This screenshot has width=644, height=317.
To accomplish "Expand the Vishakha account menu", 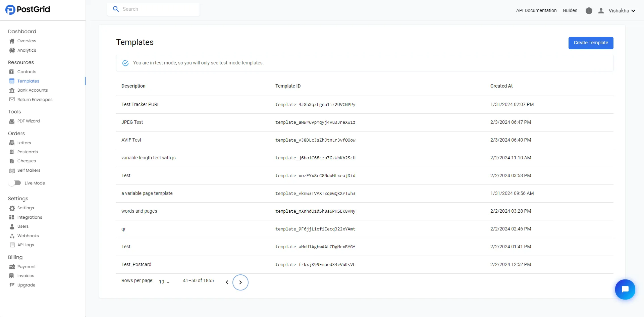I will click(x=622, y=10).
